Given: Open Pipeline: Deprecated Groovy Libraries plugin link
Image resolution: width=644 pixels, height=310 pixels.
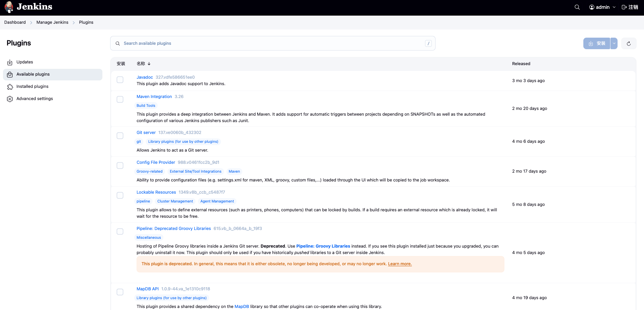Looking at the screenshot, I should 174,229.
